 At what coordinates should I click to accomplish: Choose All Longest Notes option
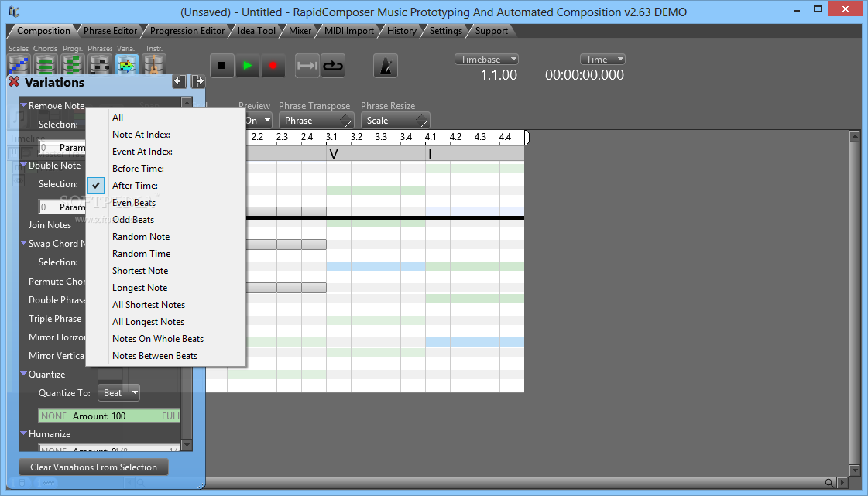(x=149, y=322)
